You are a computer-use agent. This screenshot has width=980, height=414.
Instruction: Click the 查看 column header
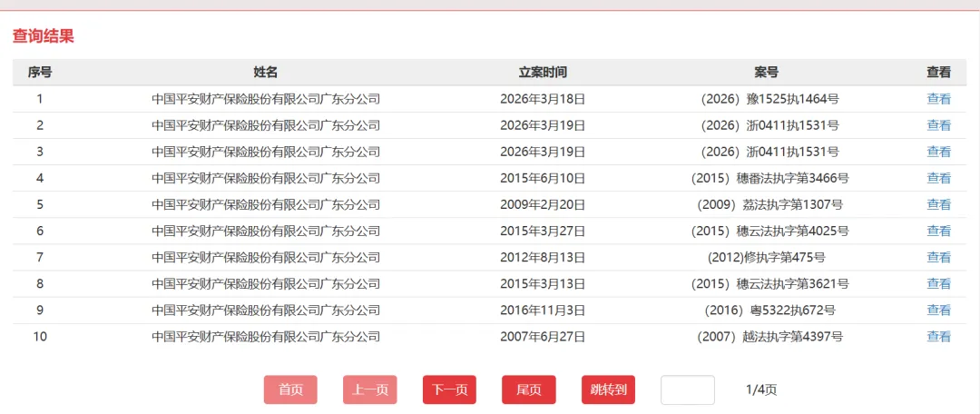tap(938, 73)
